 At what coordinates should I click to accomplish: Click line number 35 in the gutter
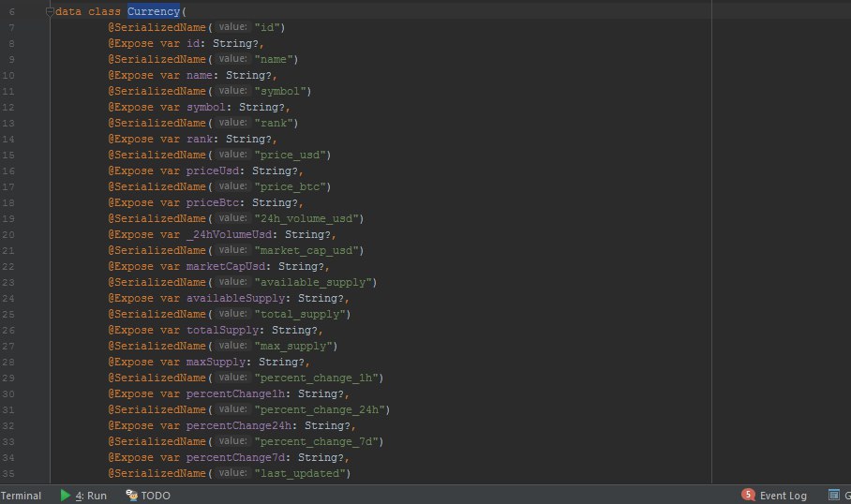8,474
